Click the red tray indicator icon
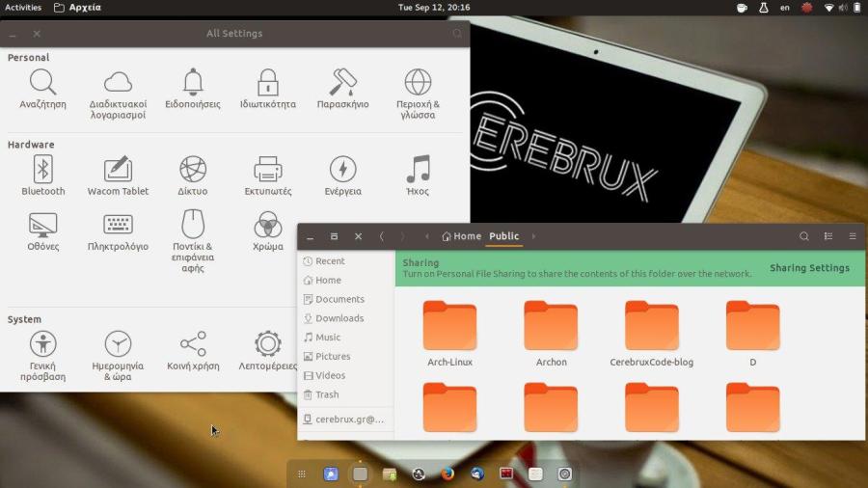The width and height of the screenshot is (868, 488). 806,8
